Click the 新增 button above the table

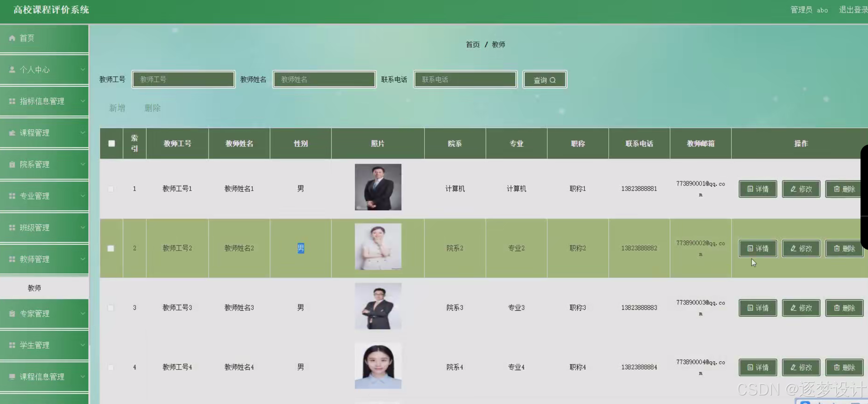click(117, 108)
